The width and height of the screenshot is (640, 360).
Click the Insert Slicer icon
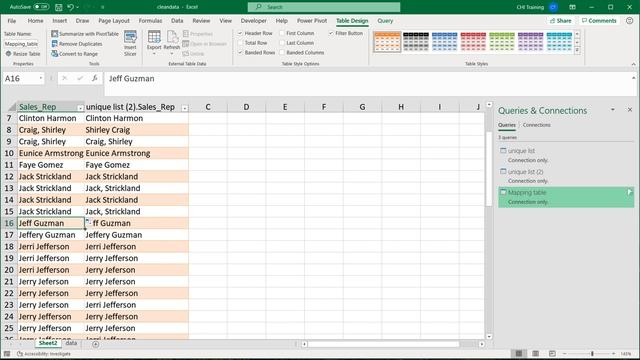click(130, 38)
